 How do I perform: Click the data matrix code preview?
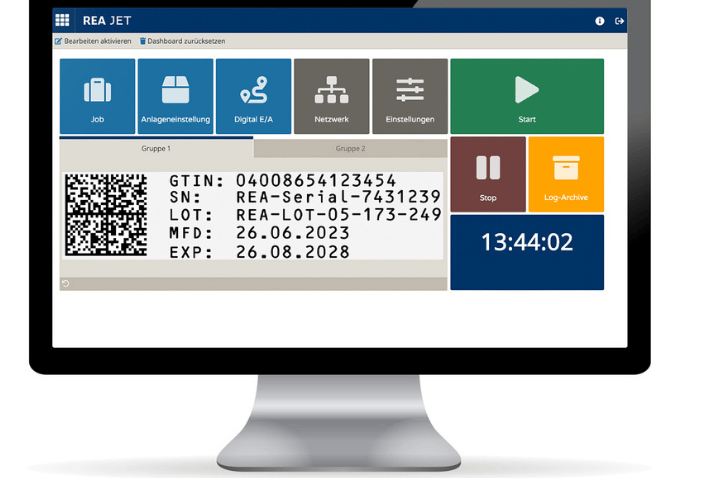click(106, 214)
